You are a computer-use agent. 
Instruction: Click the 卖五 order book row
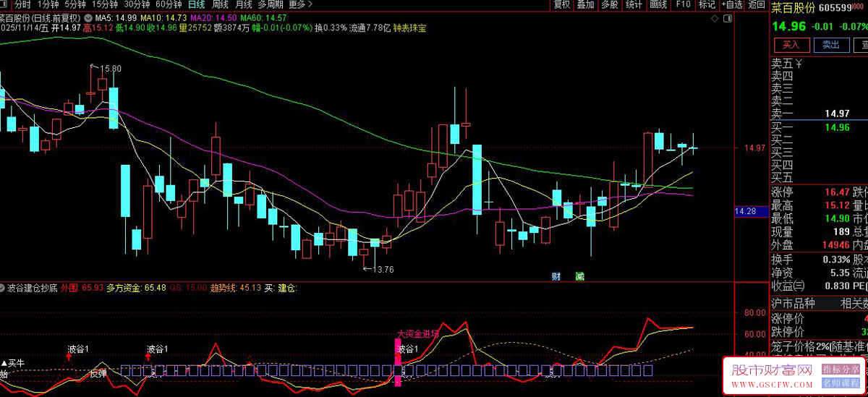pyautogui.click(x=818, y=62)
